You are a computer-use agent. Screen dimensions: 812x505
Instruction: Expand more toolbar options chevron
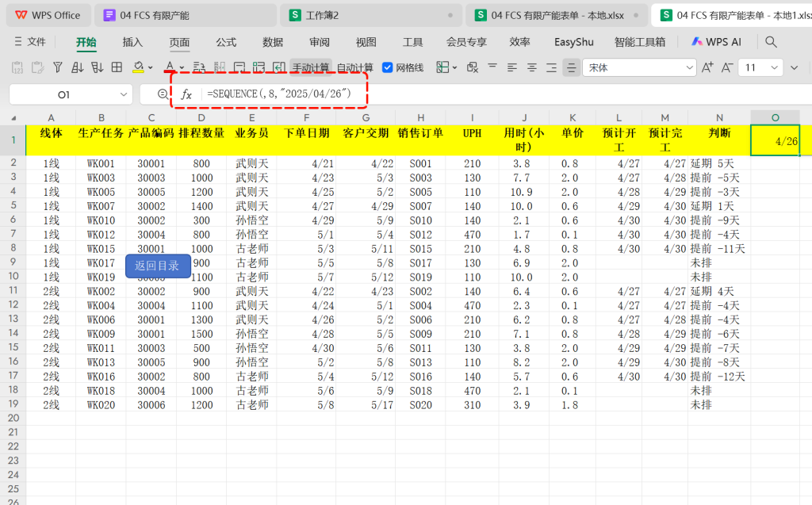coord(795,68)
